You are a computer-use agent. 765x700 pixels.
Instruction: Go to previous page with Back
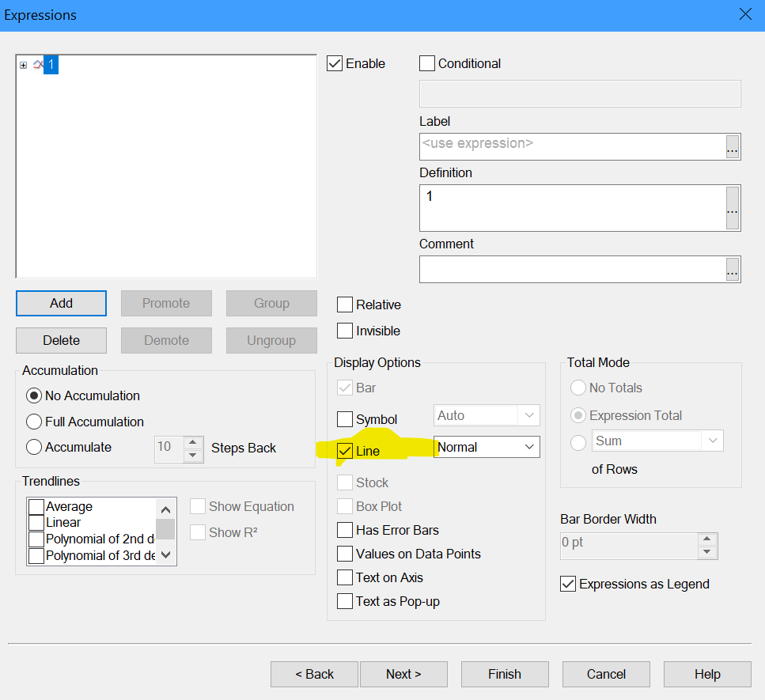pyautogui.click(x=314, y=674)
